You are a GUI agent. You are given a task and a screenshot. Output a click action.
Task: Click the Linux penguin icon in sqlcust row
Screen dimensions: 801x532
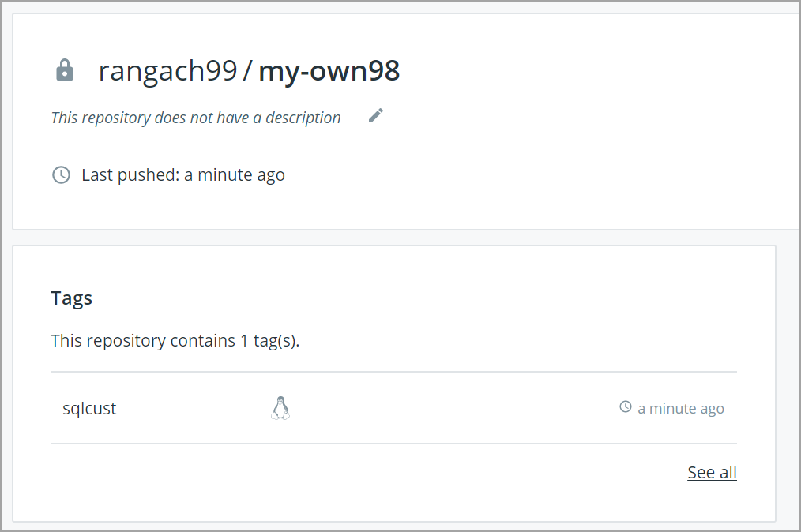(280, 408)
